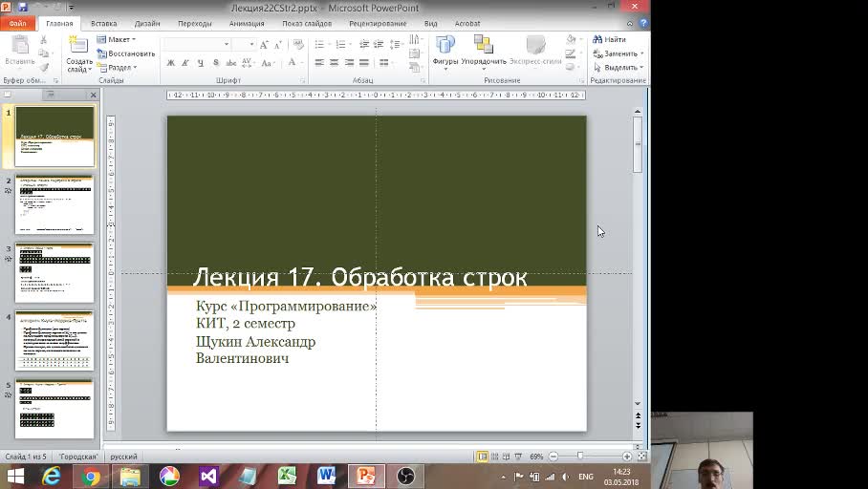Open the font name combo box
This screenshot has width=868, height=489.
coord(198,44)
